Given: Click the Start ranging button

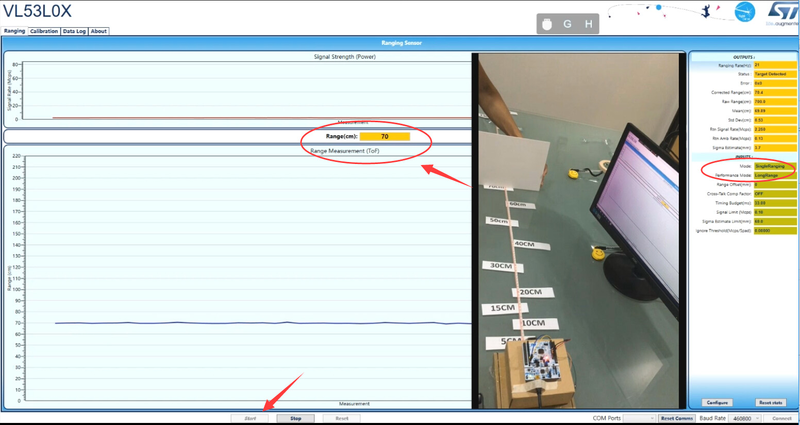Looking at the screenshot, I should click(x=250, y=418).
